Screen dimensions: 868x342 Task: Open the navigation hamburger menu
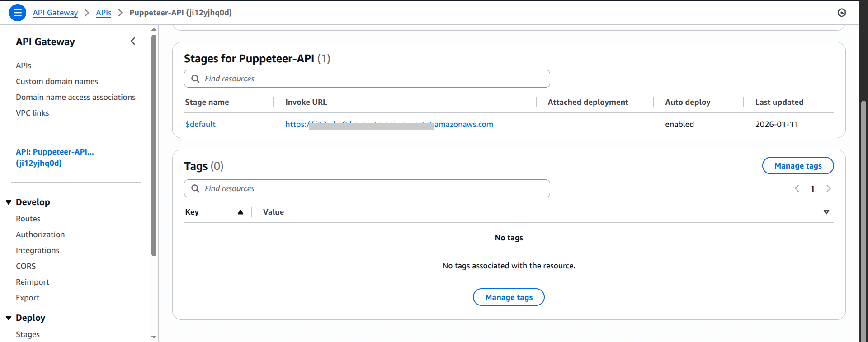pyautogui.click(x=17, y=13)
